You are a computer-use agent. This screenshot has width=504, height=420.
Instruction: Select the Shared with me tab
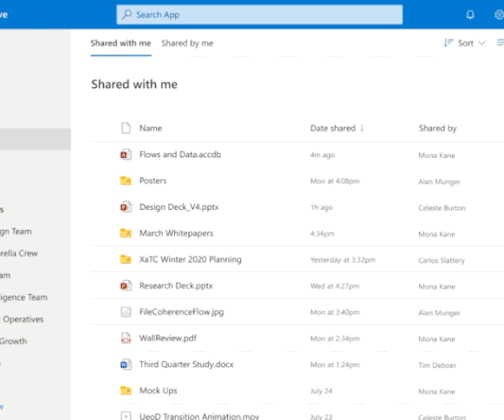tap(121, 43)
